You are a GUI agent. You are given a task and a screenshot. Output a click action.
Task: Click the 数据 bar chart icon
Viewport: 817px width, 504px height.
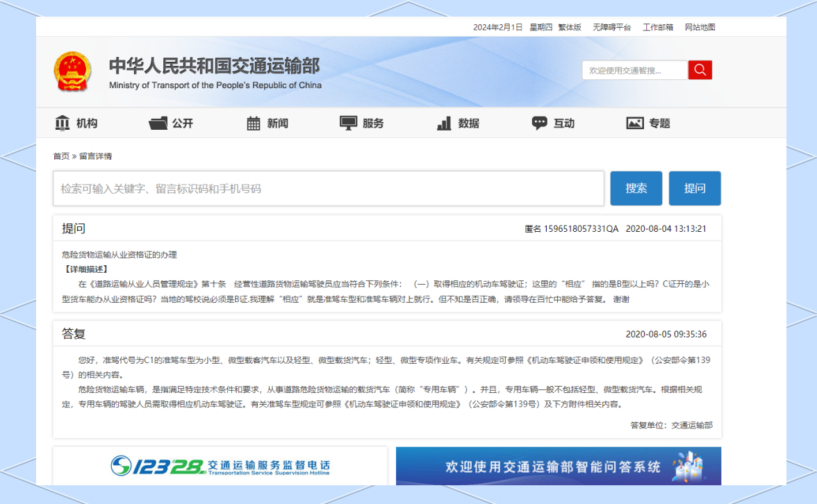[x=444, y=124]
